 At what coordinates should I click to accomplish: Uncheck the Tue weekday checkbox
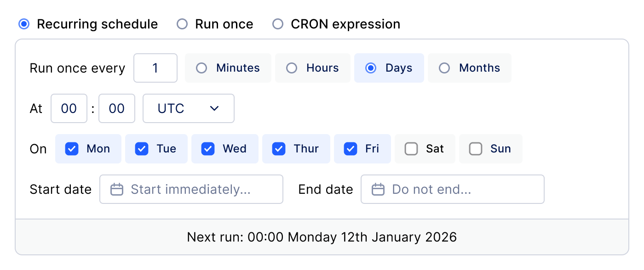pos(142,149)
